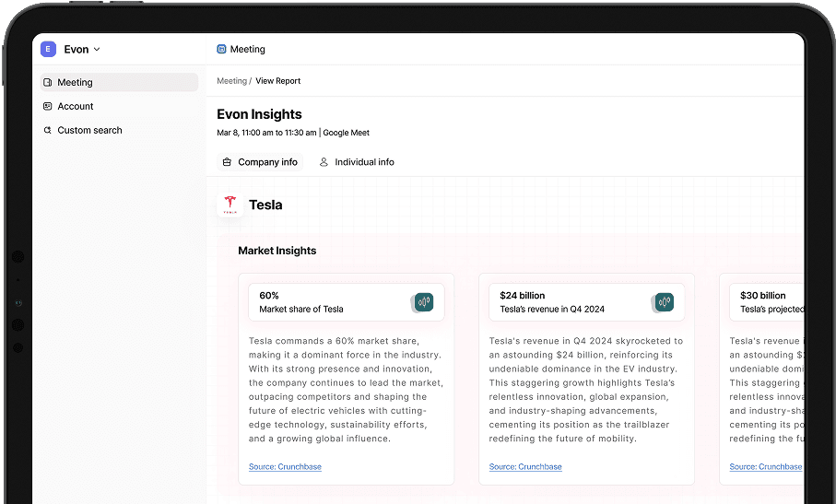The image size is (836, 504).
Task: Click the Market Insights heading
Action: tap(277, 251)
